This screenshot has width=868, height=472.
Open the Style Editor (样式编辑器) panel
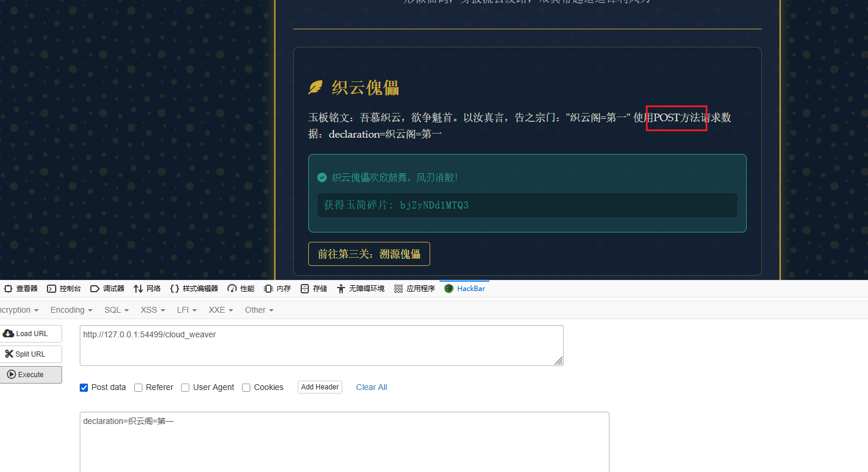(x=194, y=289)
